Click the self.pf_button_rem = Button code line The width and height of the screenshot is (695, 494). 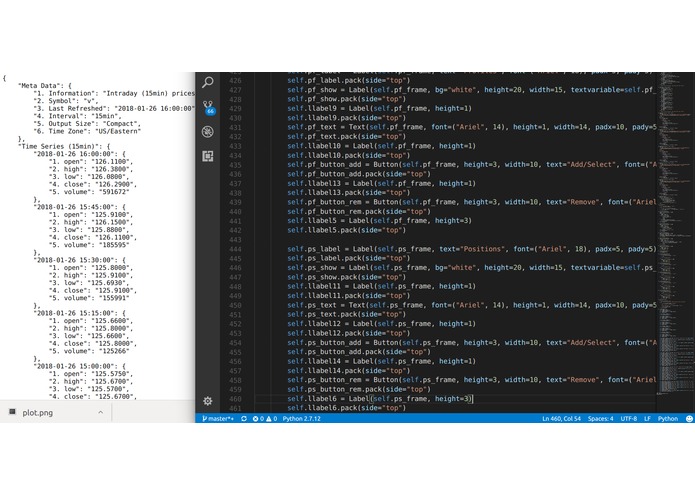pyautogui.click(x=471, y=202)
